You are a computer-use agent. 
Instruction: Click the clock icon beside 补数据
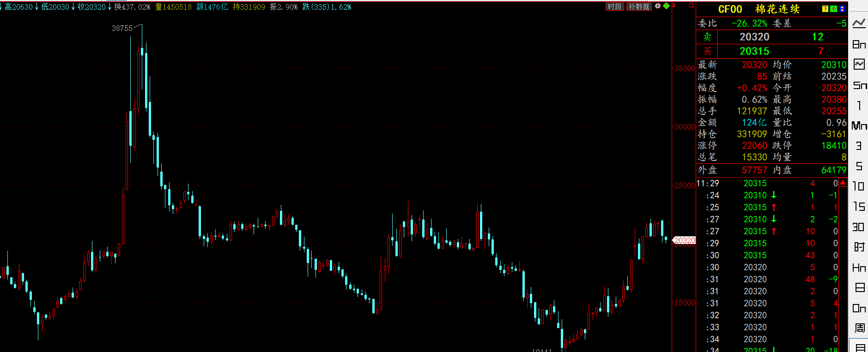(x=658, y=6)
